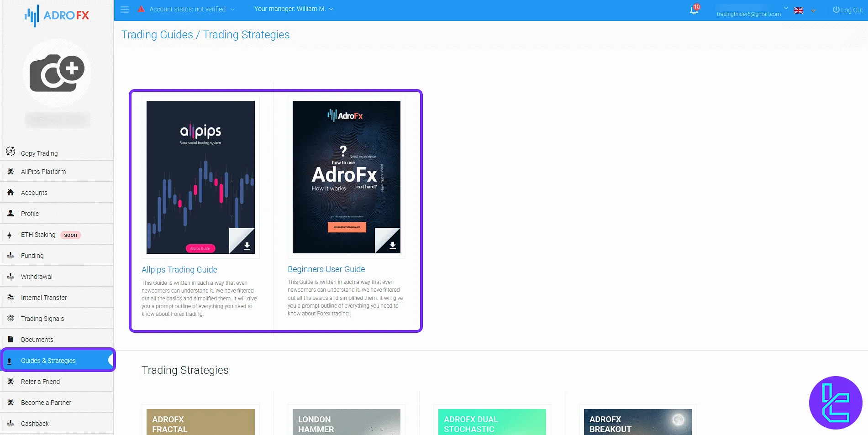Viewport: 868px width, 435px height.
Task: Click the Cashback menu label
Action: pyautogui.click(x=35, y=424)
